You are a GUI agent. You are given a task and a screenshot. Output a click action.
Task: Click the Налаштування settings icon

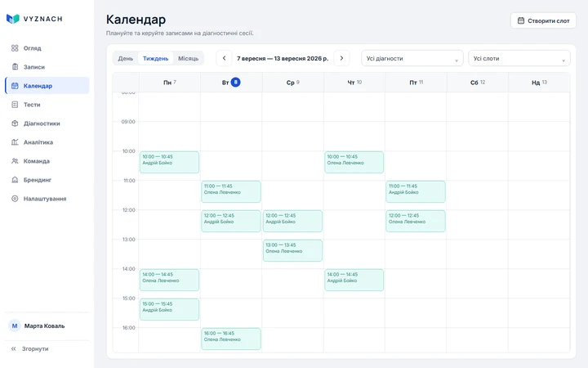coord(15,198)
